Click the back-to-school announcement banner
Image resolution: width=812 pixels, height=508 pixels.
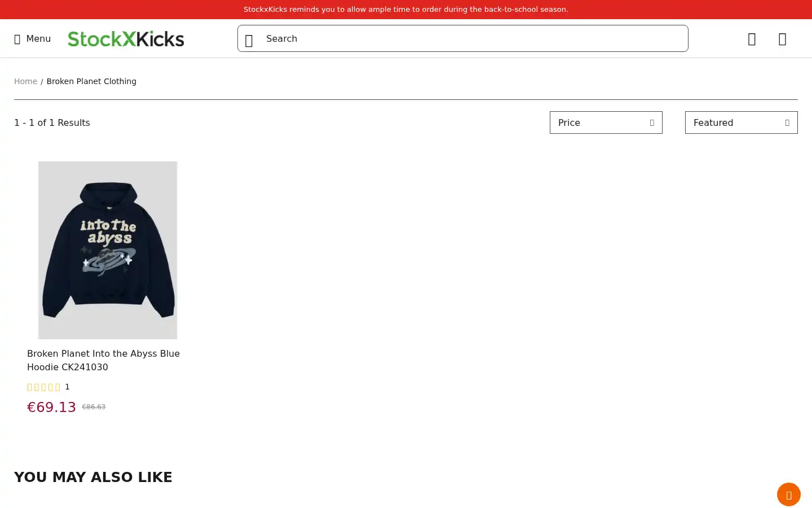406,10
